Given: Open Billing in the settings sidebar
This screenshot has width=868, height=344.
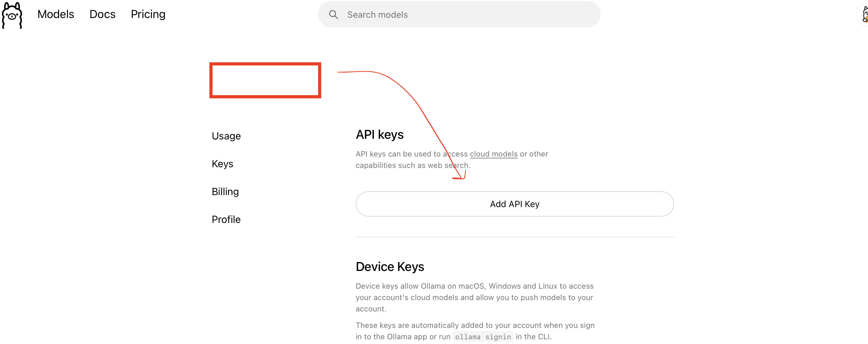Looking at the screenshot, I should point(225,192).
